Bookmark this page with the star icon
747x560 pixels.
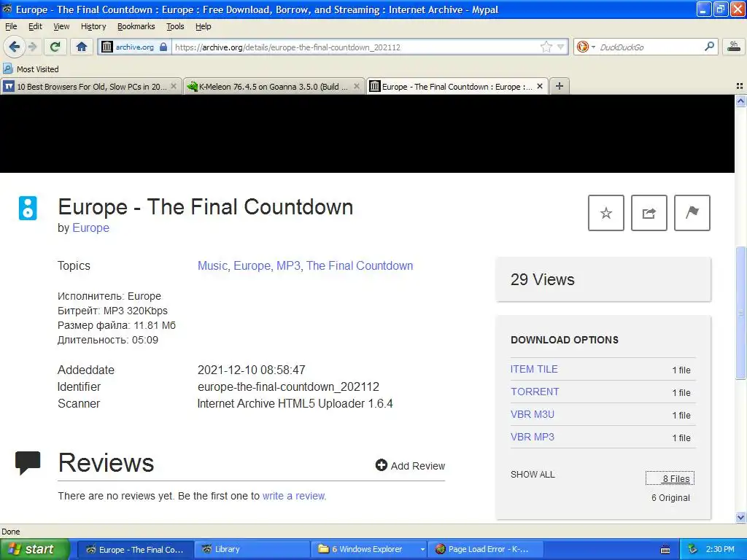[x=546, y=47]
